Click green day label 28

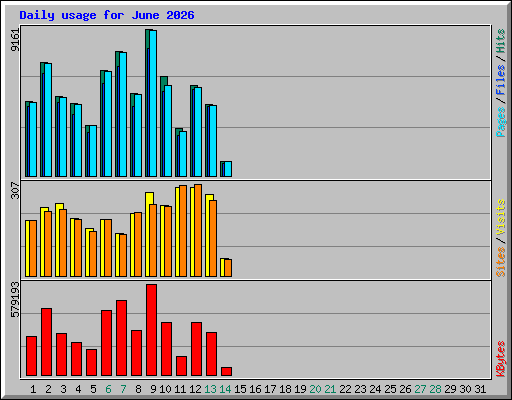pos(435,389)
